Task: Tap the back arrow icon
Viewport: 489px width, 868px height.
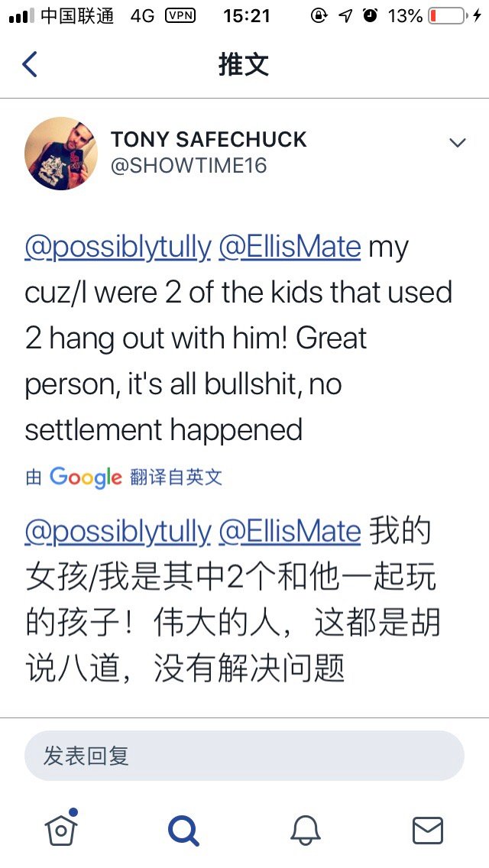Action: [30, 64]
